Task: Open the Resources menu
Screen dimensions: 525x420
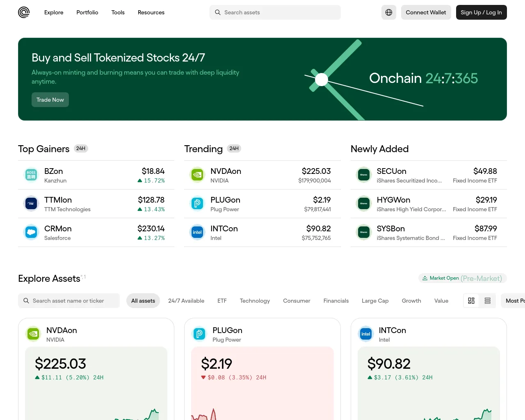Action: click(151, 12)
